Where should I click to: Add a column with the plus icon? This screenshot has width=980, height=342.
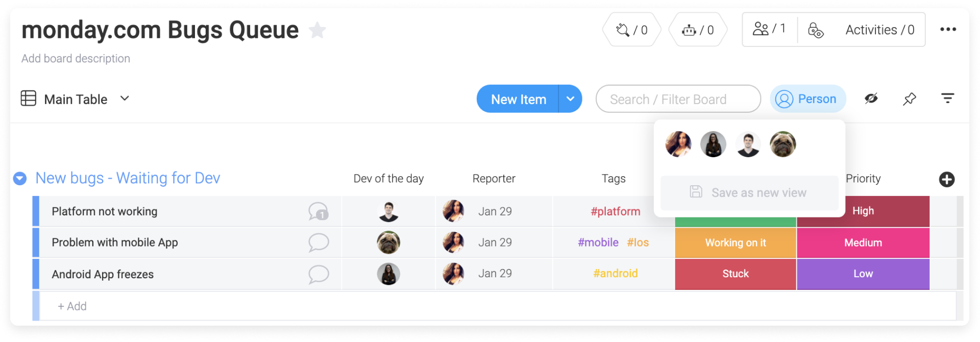[947, 179]
